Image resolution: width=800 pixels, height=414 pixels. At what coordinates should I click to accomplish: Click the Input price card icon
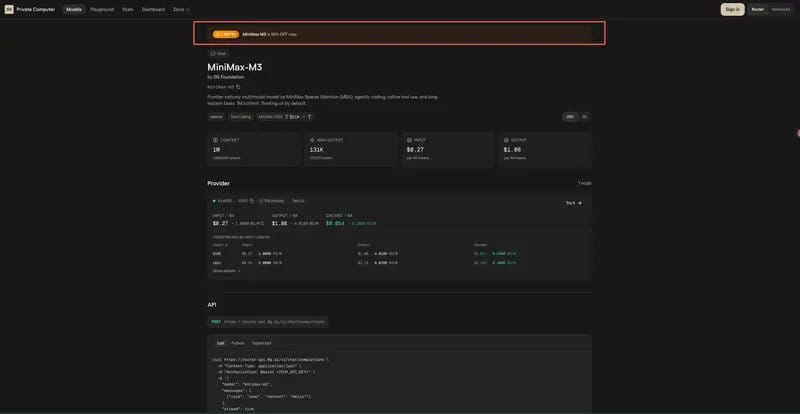point(409,139)
